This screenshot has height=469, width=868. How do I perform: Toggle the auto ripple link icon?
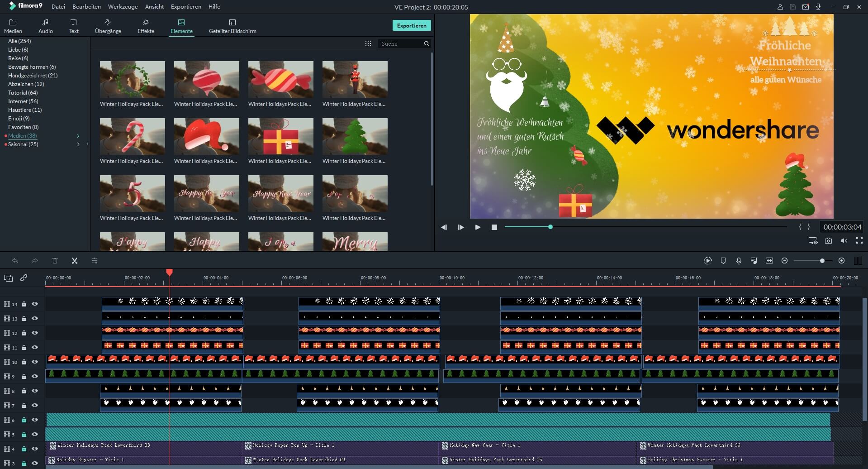click(24, 278)
